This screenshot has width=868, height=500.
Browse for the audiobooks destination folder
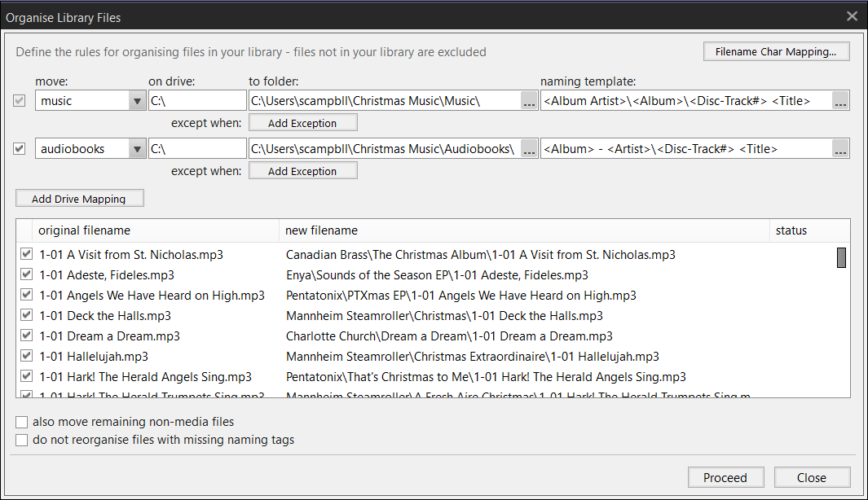[x=529, y=149]
